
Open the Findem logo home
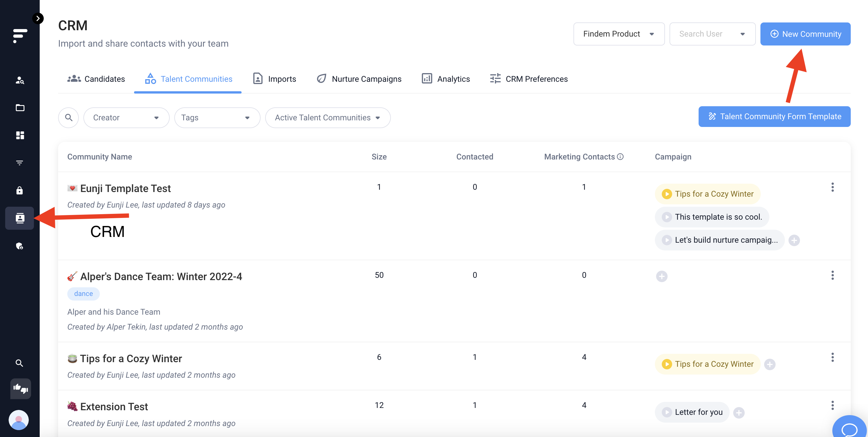(20, 36)
